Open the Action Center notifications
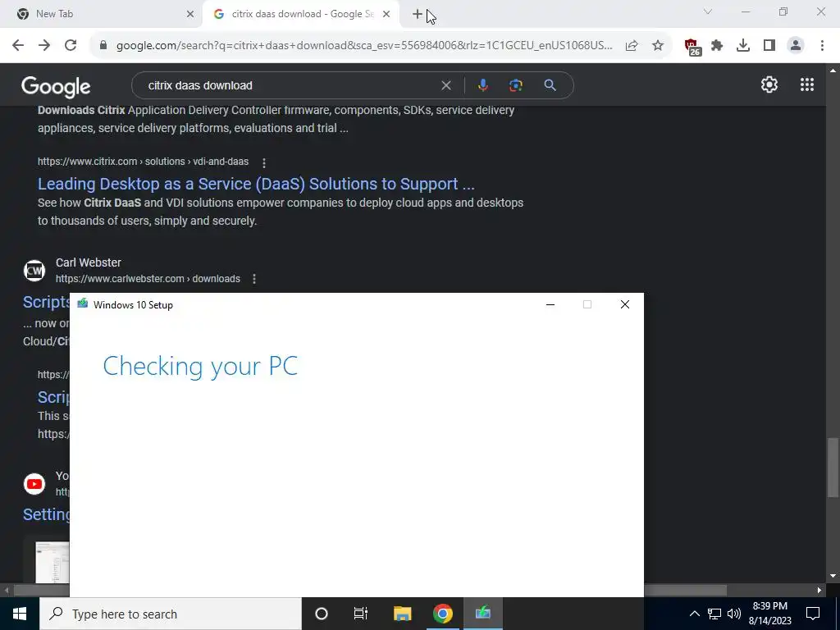The height and width of the screenshot is (630, 840). [813, 614]
